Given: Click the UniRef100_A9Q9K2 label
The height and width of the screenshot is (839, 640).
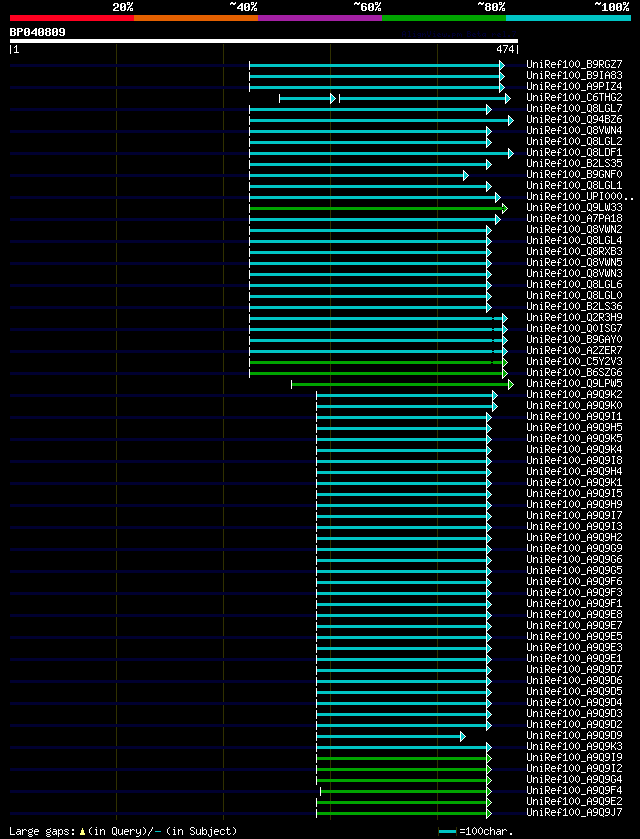Looking at the screenshot, I should pos(574,394).
